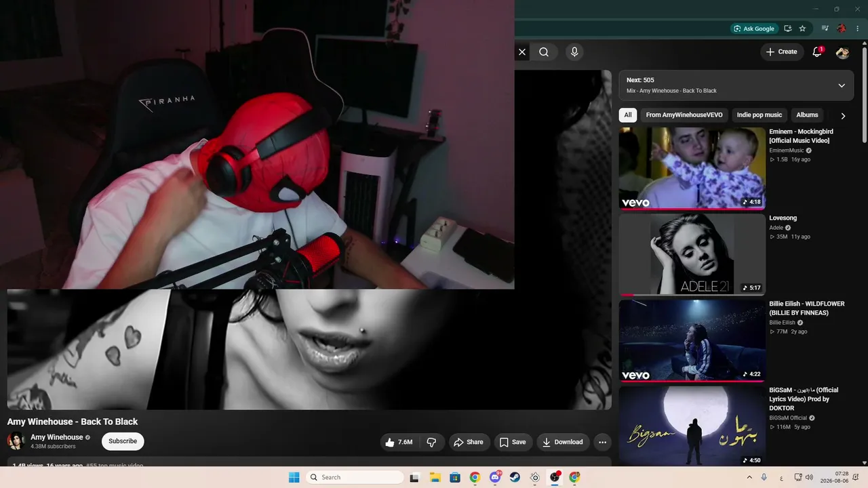Viewport: 868px width, 488px height.
Task: Open Chrome three-dot menu
Action: click(858, 28)
